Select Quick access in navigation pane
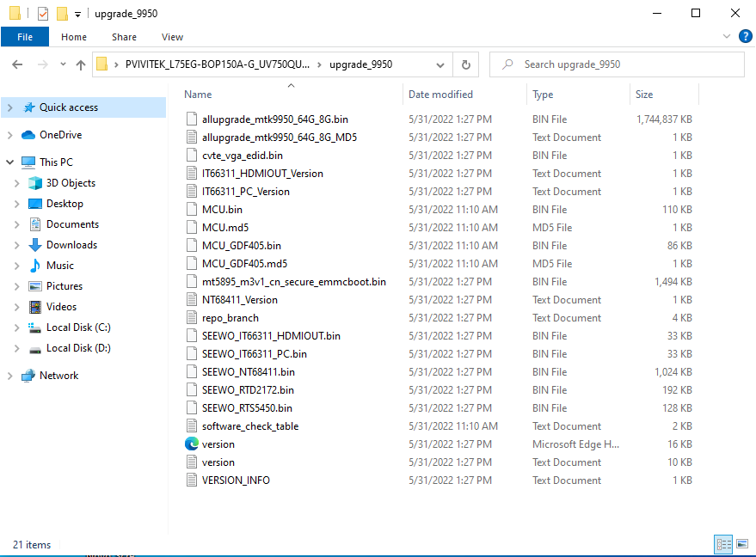 [x=69, y=107]
